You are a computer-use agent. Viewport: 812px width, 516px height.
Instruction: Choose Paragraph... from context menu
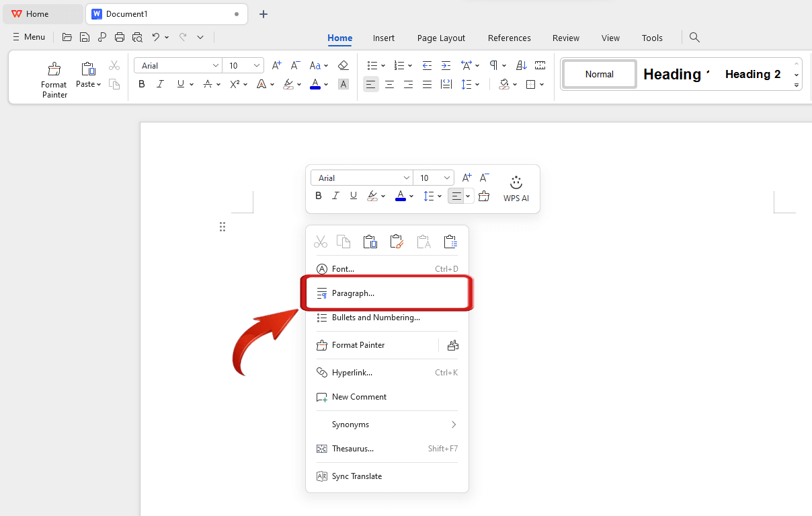click(387, 293)
